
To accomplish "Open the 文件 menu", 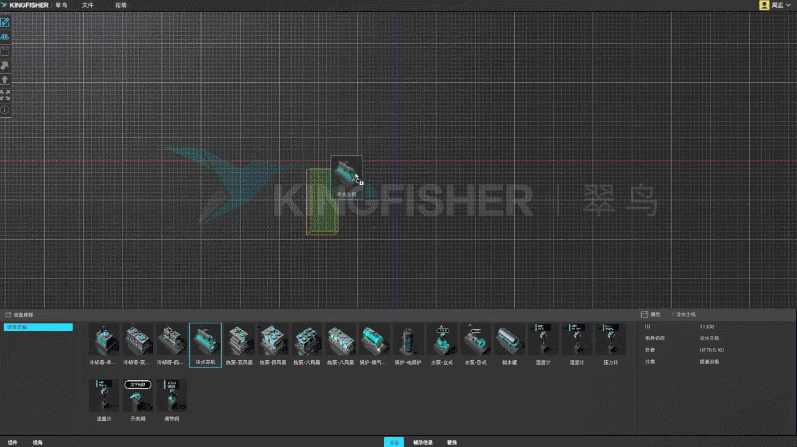I will pos(87,5).
